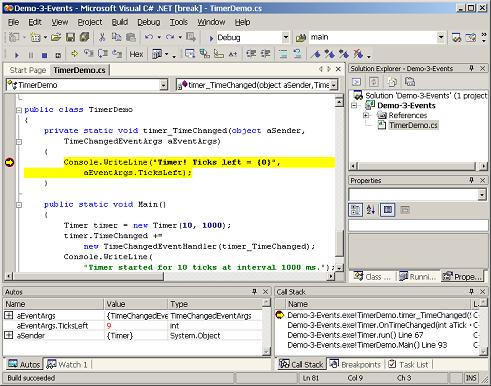Click the Uncomment Selection toolbar icon
This screenshot has width=491, height=386.
coord(297,54)
